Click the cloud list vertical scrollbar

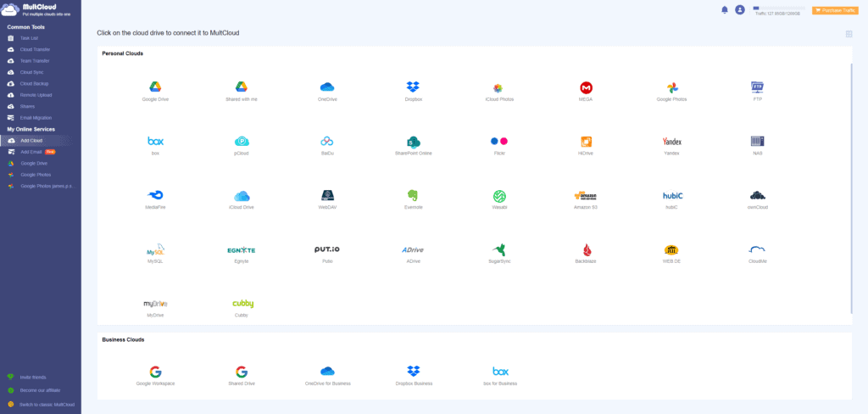851,187
